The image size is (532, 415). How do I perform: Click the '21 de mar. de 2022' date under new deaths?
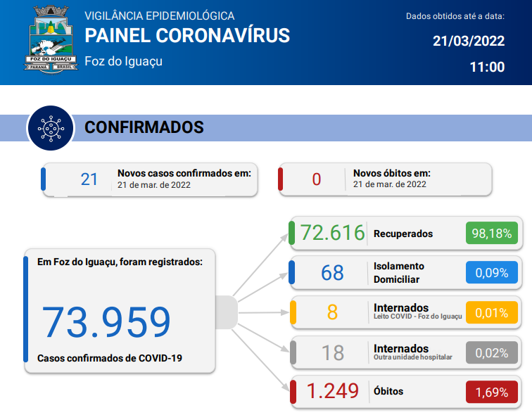(390, 184)
